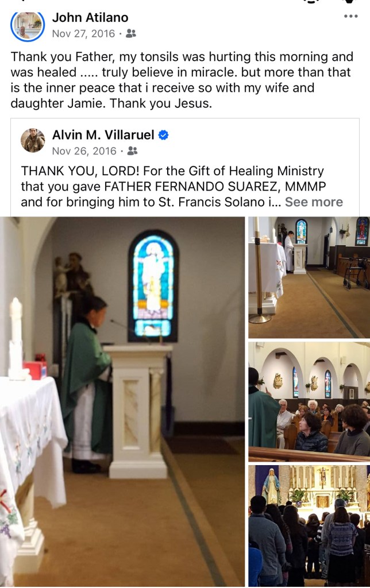Open large photo of priest at lectern
The width and height of the screenshot is (370, 588).
pyautogui.click(x=122, y=401)
